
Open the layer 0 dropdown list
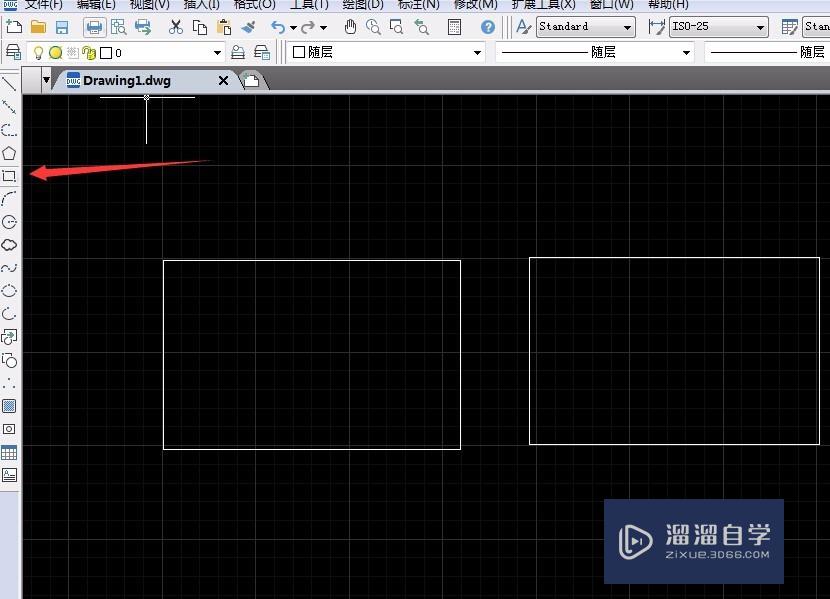click(217, 52)
